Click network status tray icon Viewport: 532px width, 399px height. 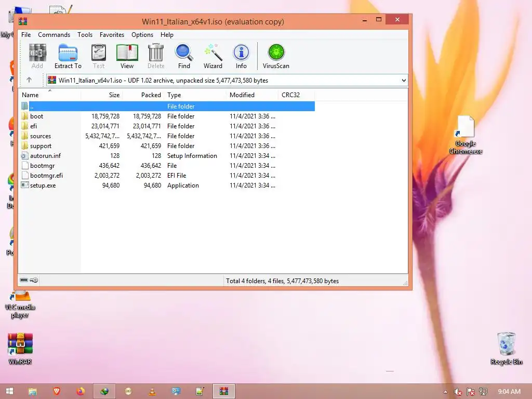pyautogui.click(x=483, y=392)
